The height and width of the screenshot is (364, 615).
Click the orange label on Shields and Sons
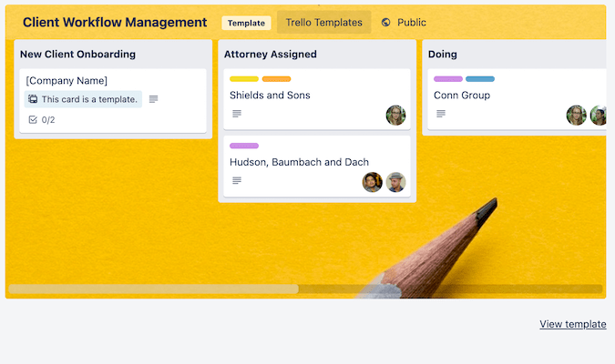[x=276, y=79]
